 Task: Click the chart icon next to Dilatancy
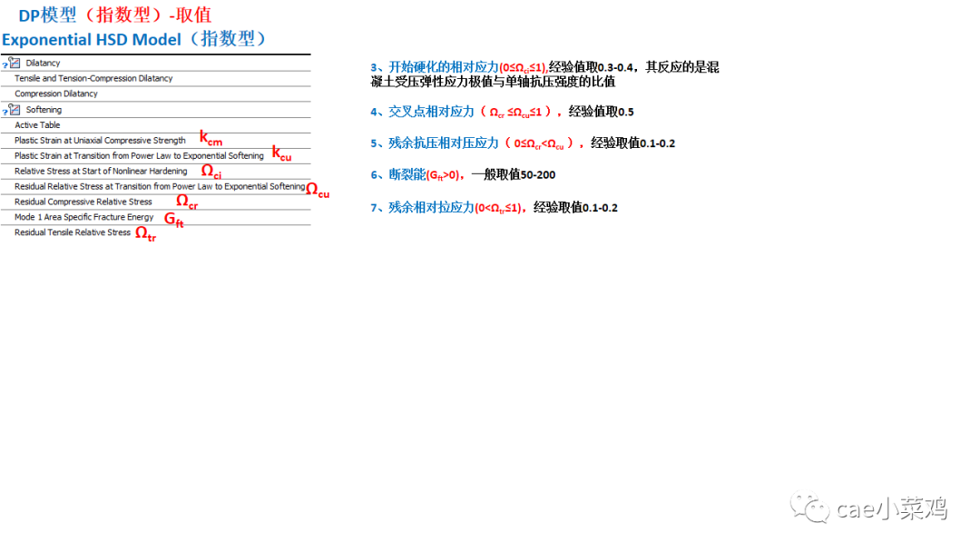click(x=14, y=63)
